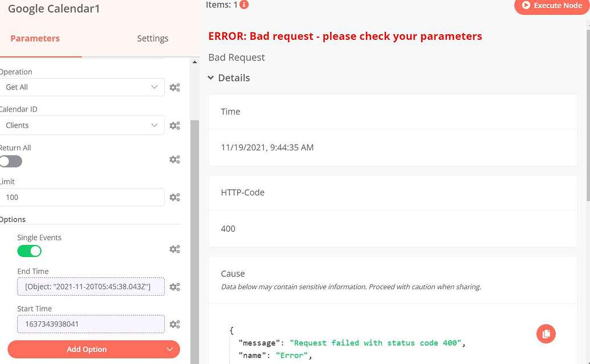Open gear options for Single Events

(174, 250)
